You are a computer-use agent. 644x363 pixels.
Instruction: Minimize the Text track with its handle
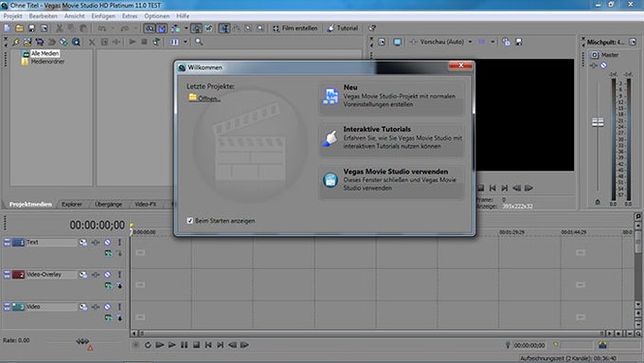tap(7, 243)
